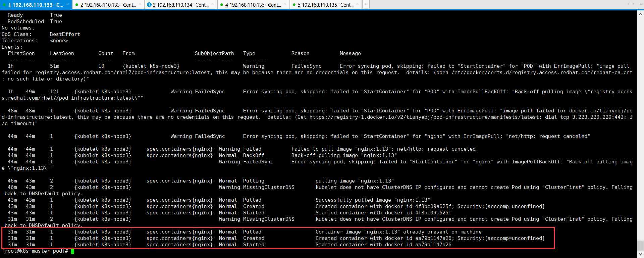This screenshot has width=644, height=258.
Task: Click the "Message" column header
Action: pos(350,53)
